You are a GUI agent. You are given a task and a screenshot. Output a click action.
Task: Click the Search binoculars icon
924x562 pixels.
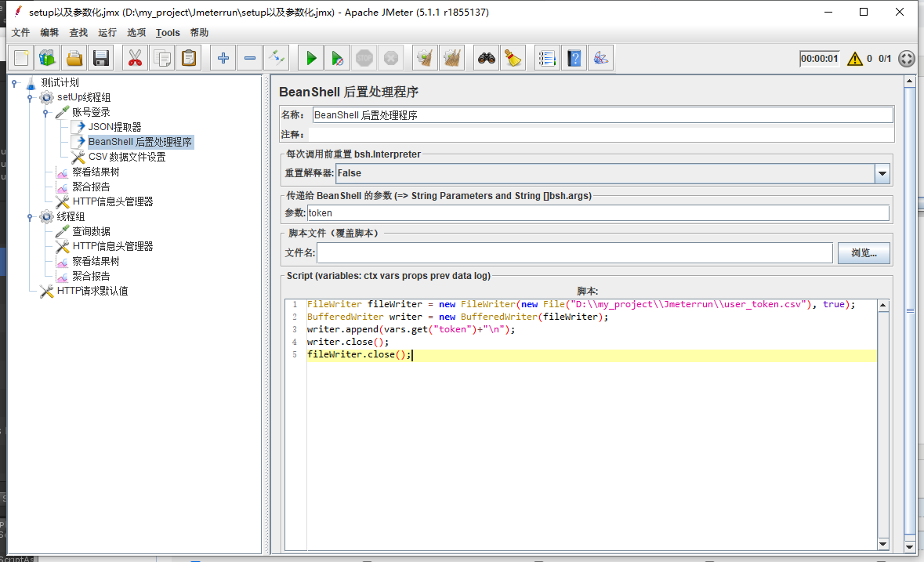click(486, 58)
